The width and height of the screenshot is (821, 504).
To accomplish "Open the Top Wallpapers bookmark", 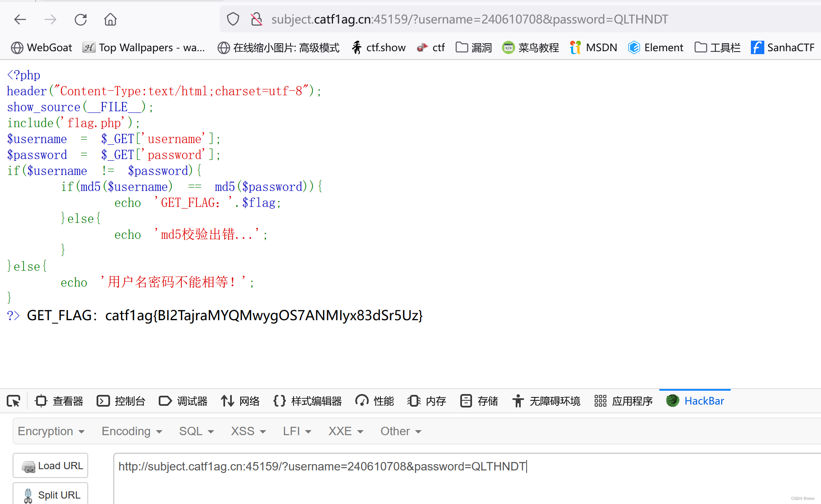I will pyautogui.click(x=144, y=47).
